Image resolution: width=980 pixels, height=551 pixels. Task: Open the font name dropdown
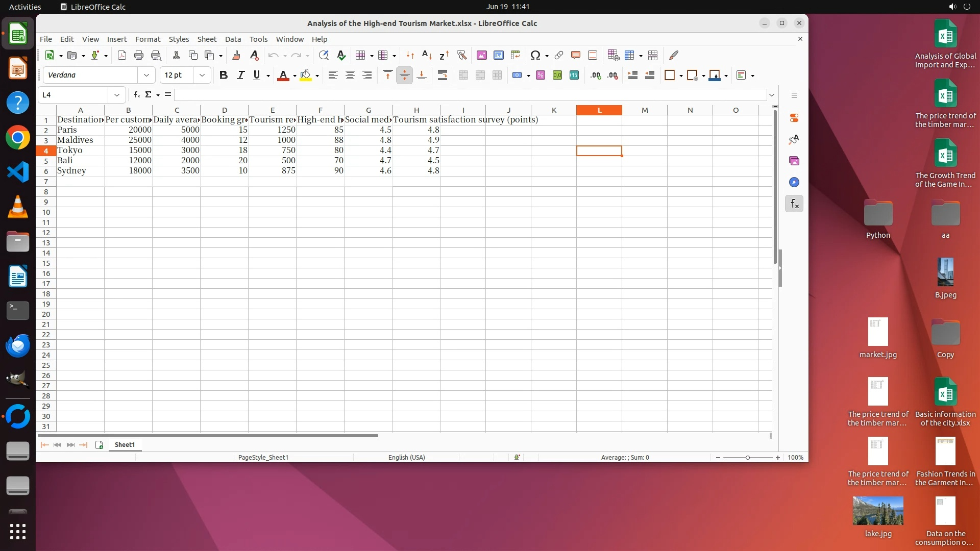click(146, 76)
